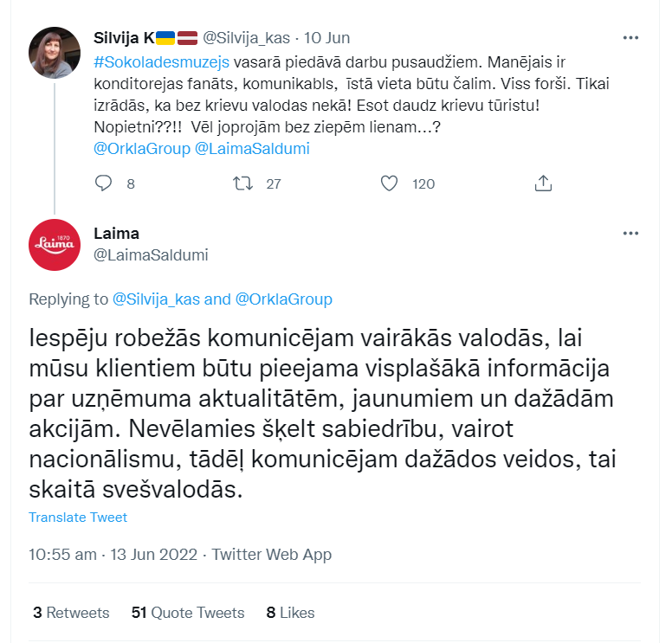Viewport: 672px width, 643px height.
Task: Open the more options menu on Laima's tweet
Action: click(630, 234)
